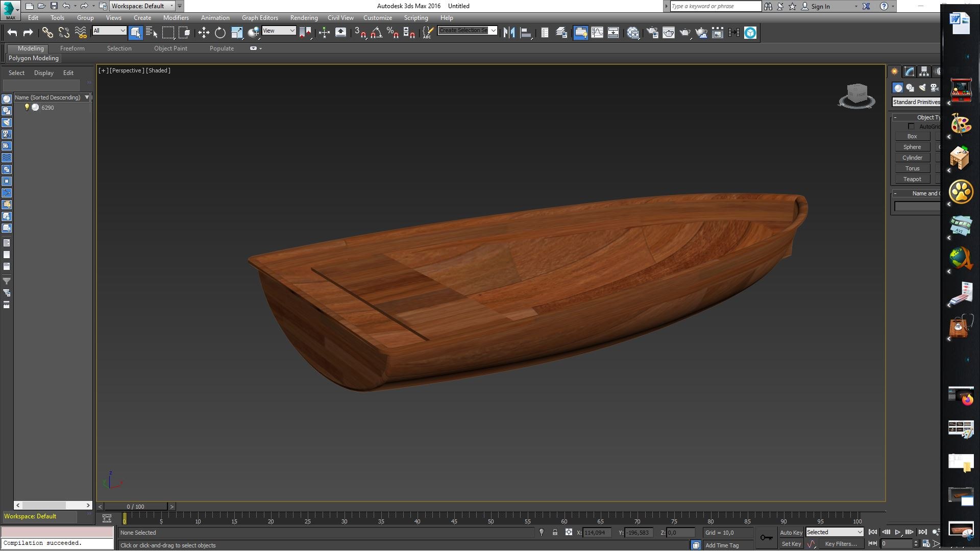
Task: Click the Play Animation button
Action: click(898, 532)
